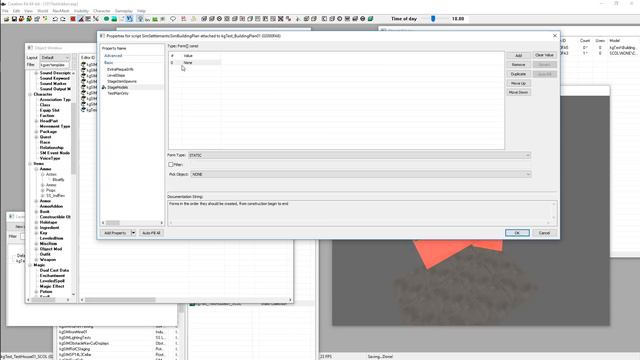
Task: Click the undo arrow toolbar icon
Action: tap(55, 19)
